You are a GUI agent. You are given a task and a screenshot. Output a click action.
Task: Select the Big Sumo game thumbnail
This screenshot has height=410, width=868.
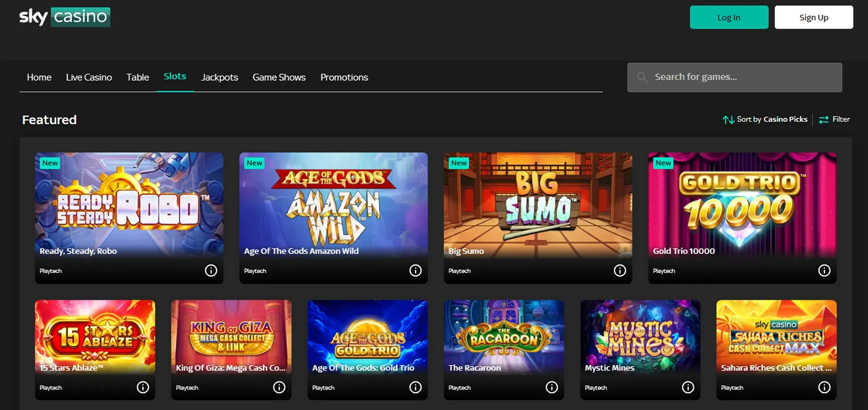[538, 205]
